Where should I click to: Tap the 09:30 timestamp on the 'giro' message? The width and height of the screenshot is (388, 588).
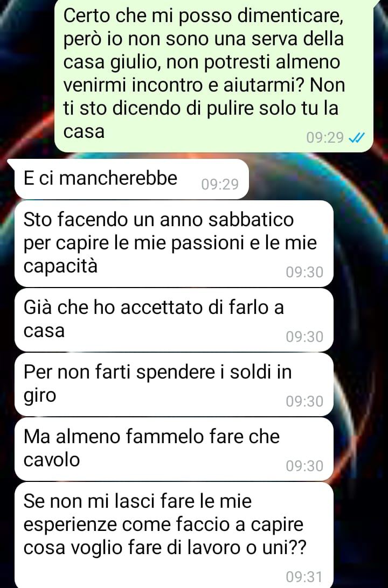[x=304, y=401]
